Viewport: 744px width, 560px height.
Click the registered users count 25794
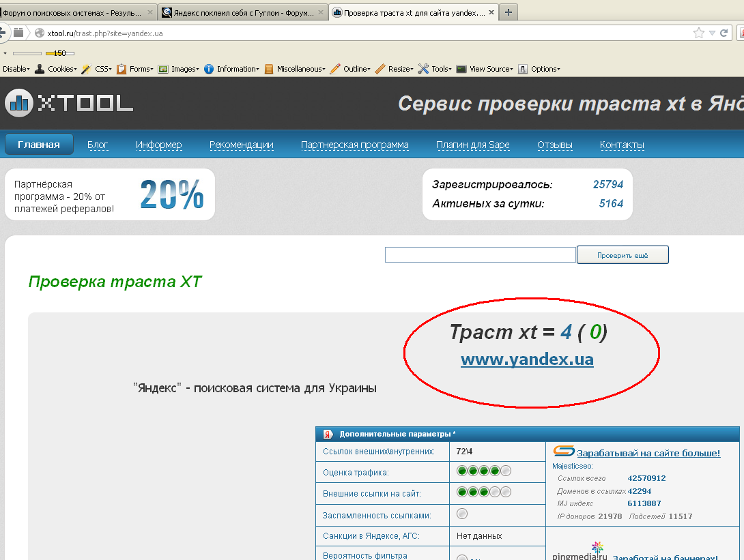point(608,184)
